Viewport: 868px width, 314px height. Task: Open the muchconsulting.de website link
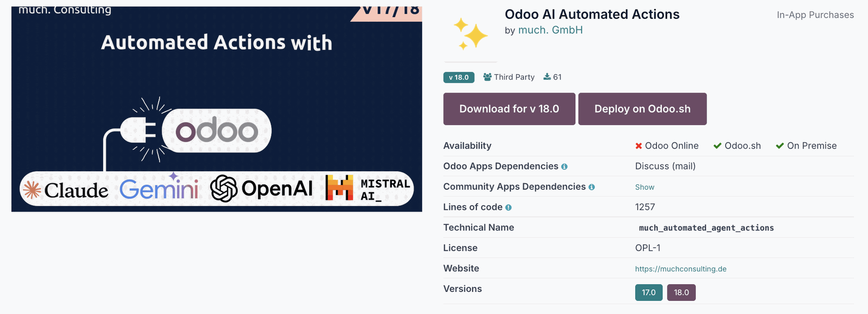(x=680, y=269)
